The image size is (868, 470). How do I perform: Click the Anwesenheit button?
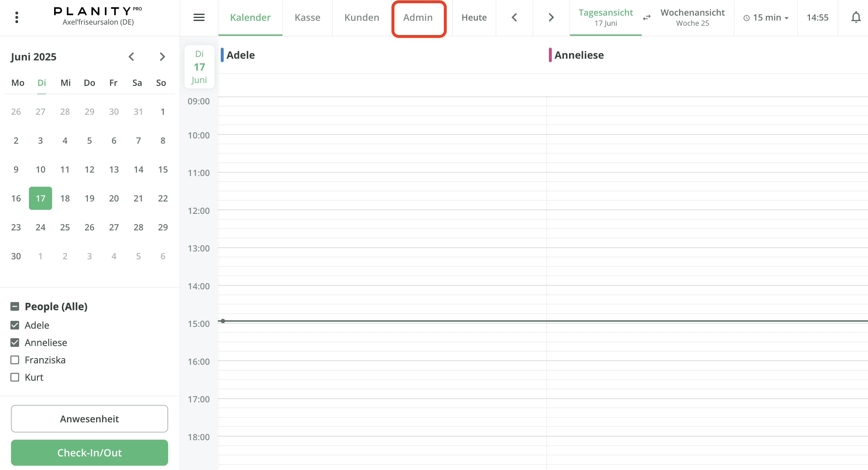pyautogui.click(x=89, y=419)
